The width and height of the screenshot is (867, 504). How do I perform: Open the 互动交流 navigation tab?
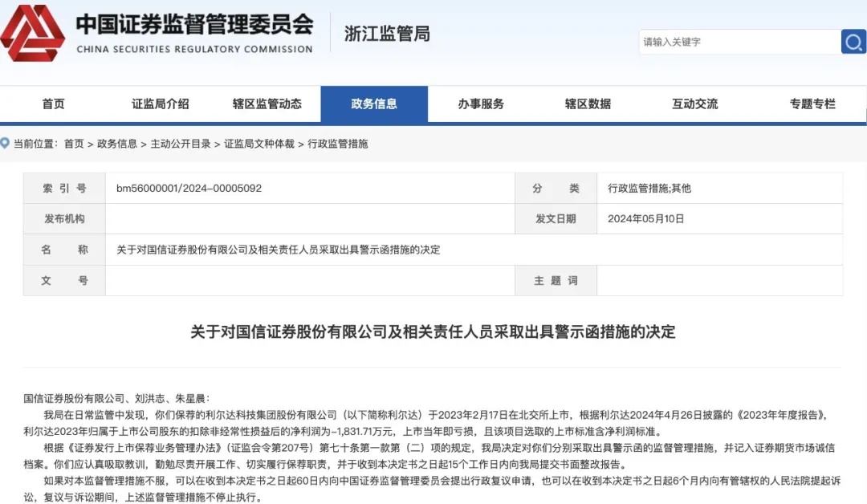(695, 104)
